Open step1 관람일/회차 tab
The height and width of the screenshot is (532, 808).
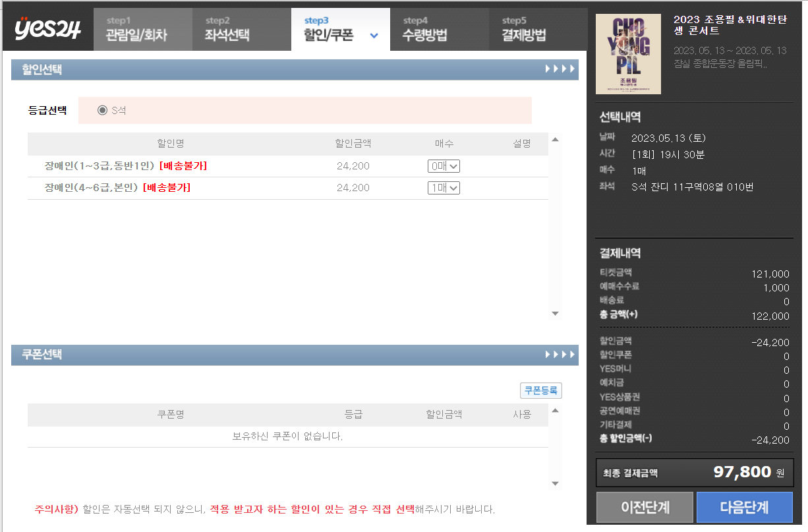click(142, 29)
